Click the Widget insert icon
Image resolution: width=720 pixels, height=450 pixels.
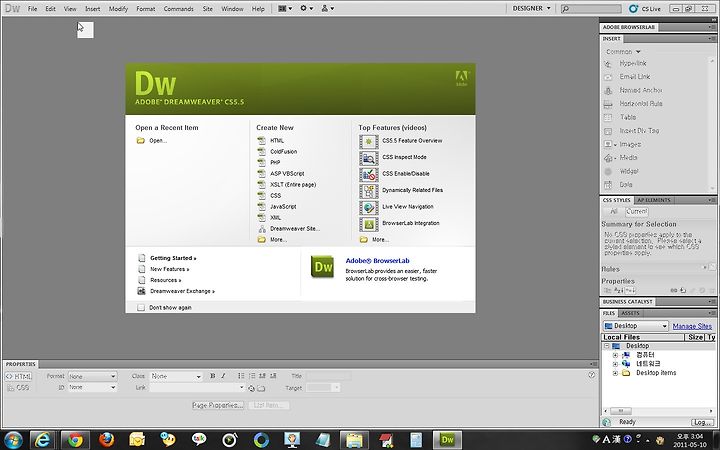608,171
